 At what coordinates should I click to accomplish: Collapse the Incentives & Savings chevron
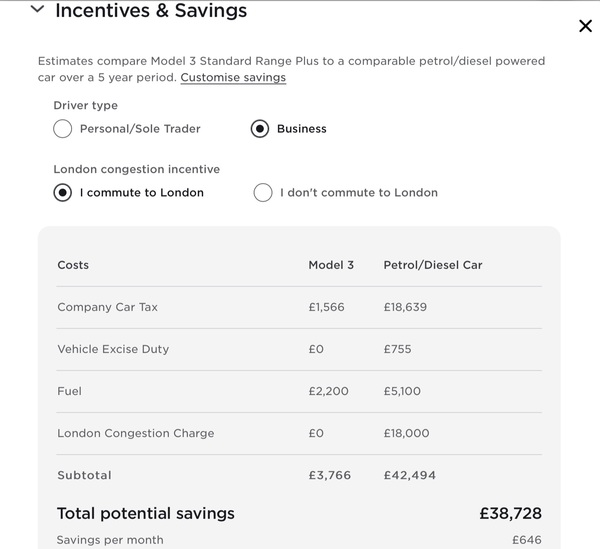click(x=38, y=9)
